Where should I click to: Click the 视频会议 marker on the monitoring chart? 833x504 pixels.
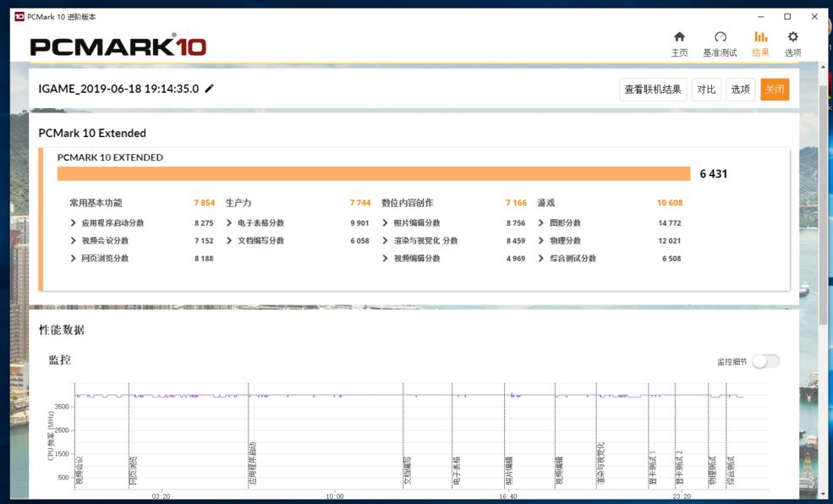coord(79,470)
